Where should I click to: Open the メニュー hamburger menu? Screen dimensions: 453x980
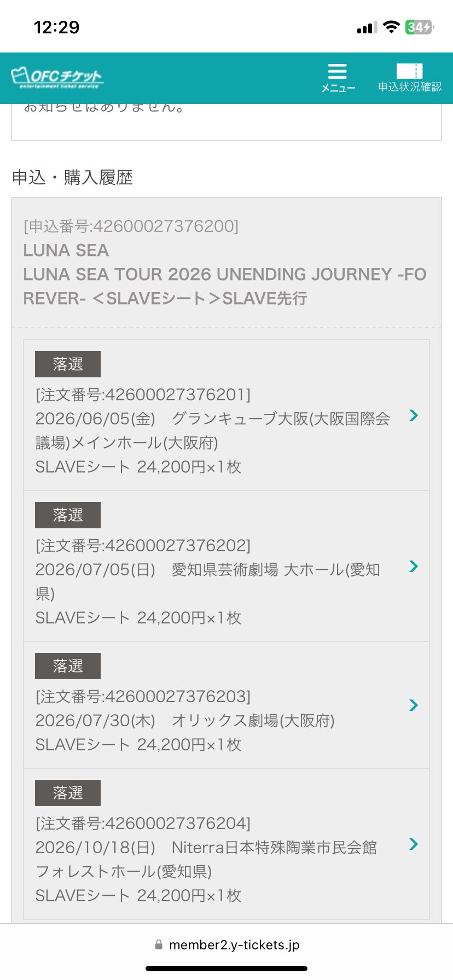[338, 78]
